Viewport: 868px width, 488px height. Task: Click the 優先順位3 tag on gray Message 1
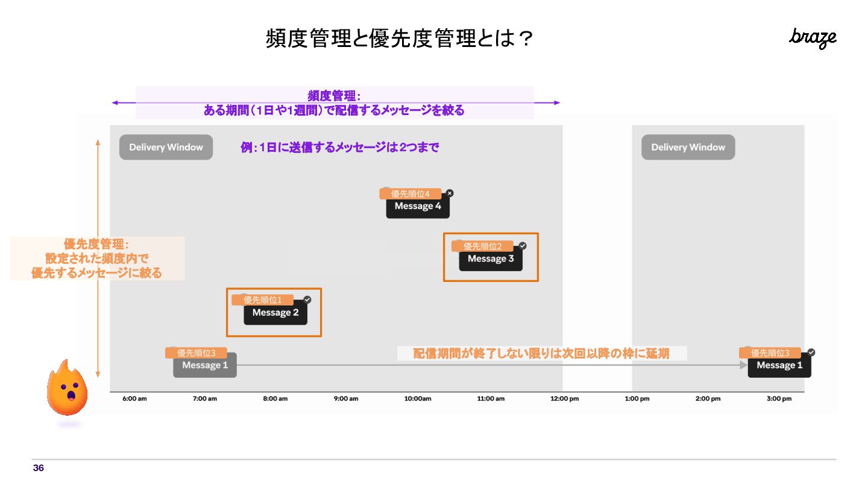click(197, 353)
